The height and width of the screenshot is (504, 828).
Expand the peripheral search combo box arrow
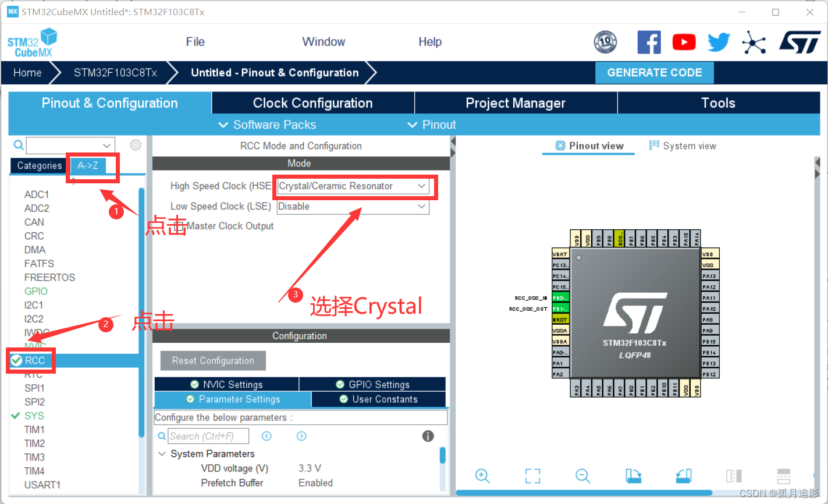(x=106, y=145)
